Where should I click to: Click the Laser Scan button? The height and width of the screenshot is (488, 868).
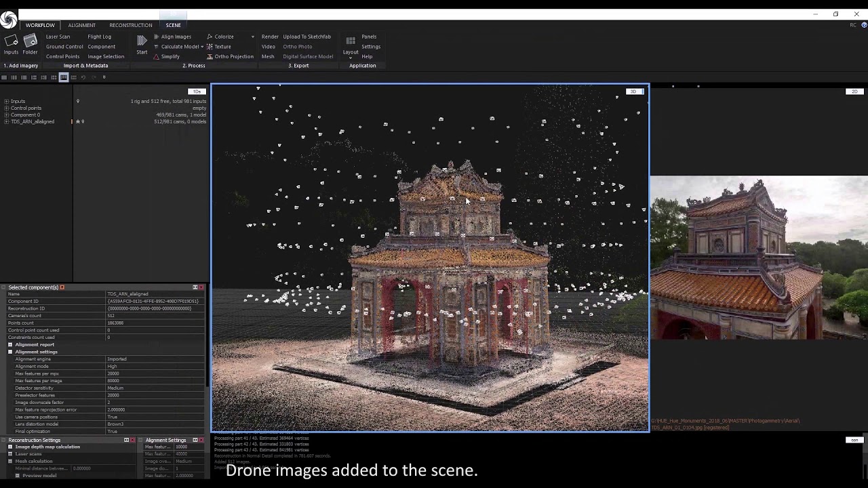point(58,37)
